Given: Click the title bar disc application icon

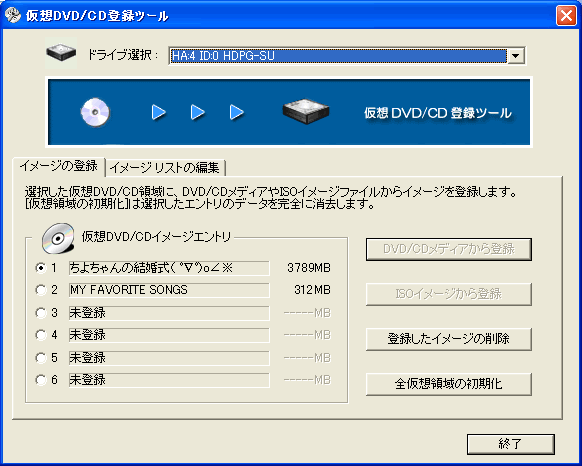Looking at the screenshot, I should 12,15.
